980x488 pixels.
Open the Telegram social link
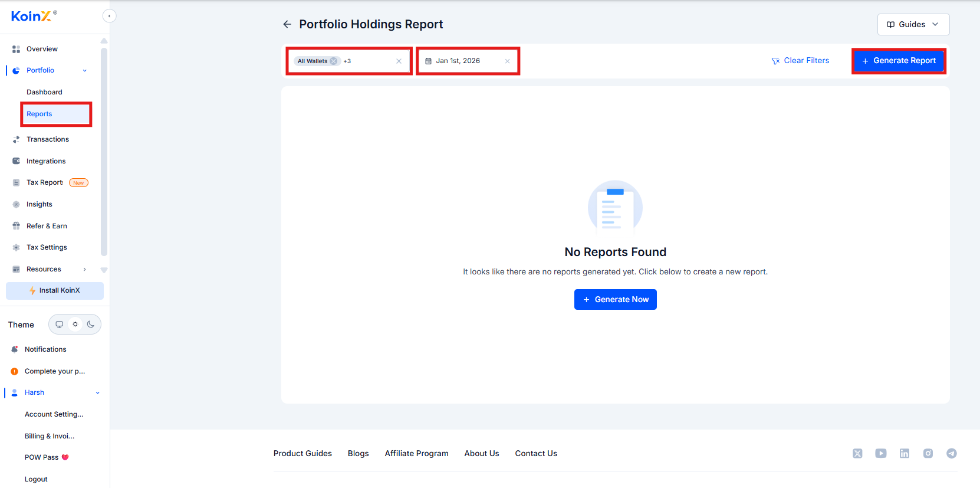click(952, 453)
